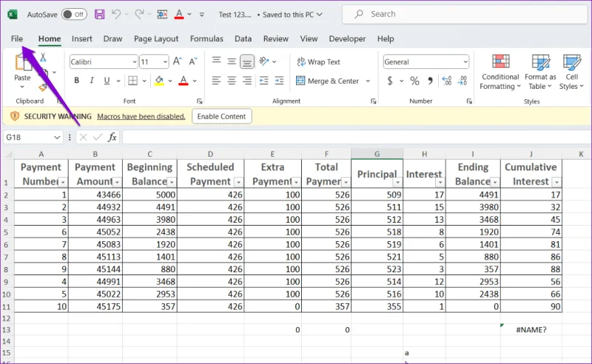The height and width of the screenshot is (364, 592).
Task: Click Center align icon
Action: coord(232,81)
